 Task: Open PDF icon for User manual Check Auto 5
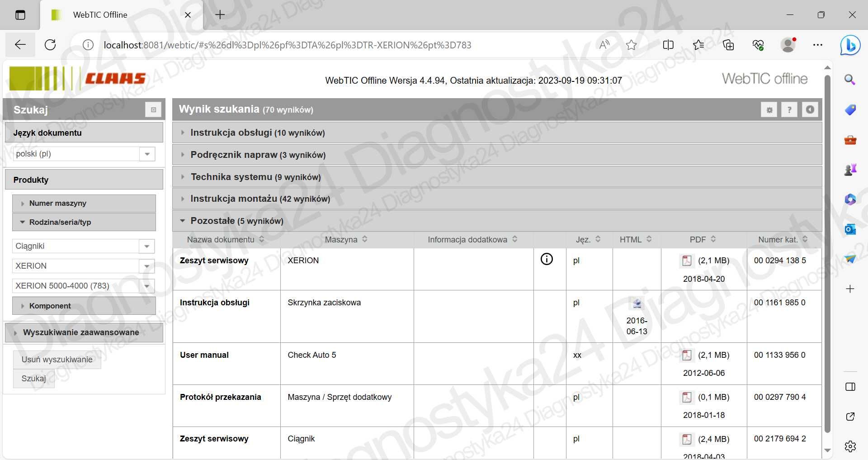[687, 355]
